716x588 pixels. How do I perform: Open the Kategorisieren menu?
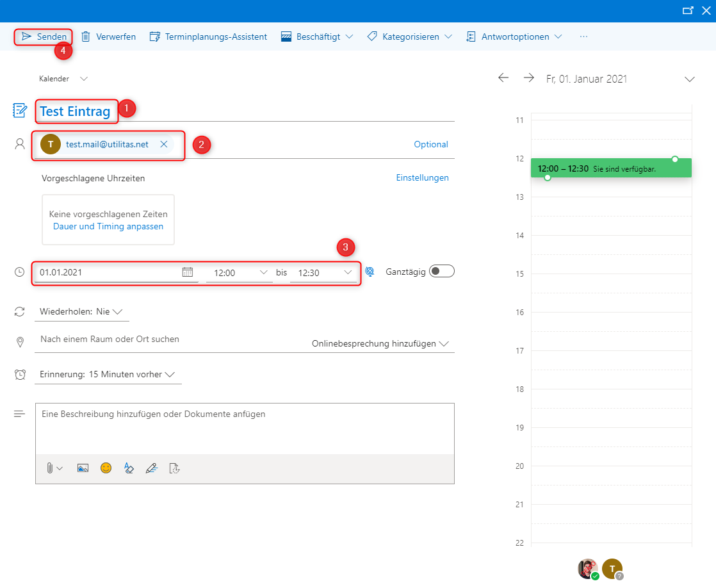click(410, 37)
